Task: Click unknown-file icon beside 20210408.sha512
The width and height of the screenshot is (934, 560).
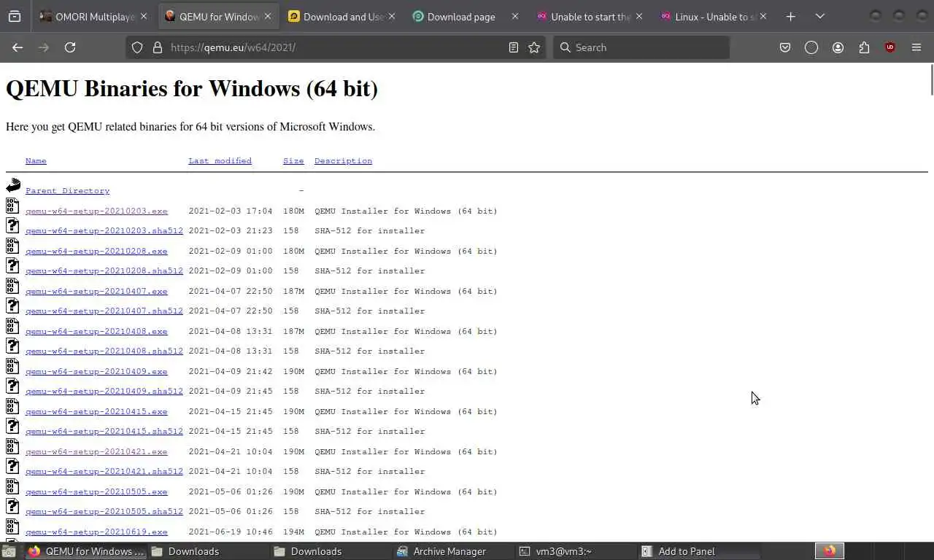Action: (x=12, y=346)
